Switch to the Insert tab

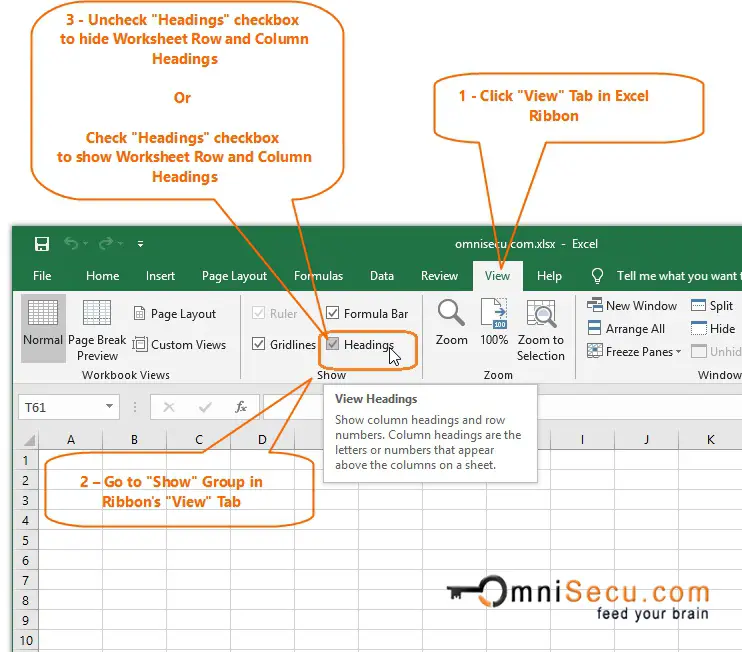pyautogui.click(x=160, y=276)
